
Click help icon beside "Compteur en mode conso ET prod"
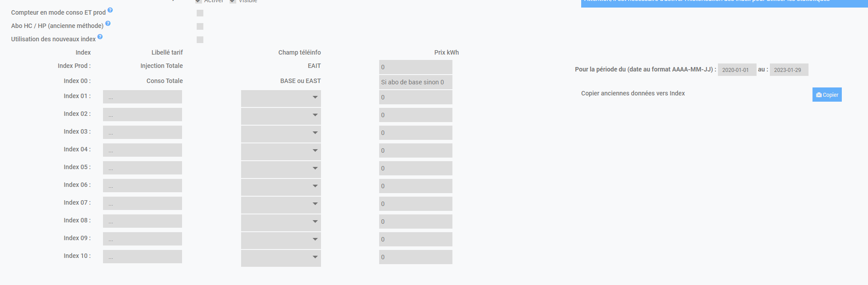(110, 10)
